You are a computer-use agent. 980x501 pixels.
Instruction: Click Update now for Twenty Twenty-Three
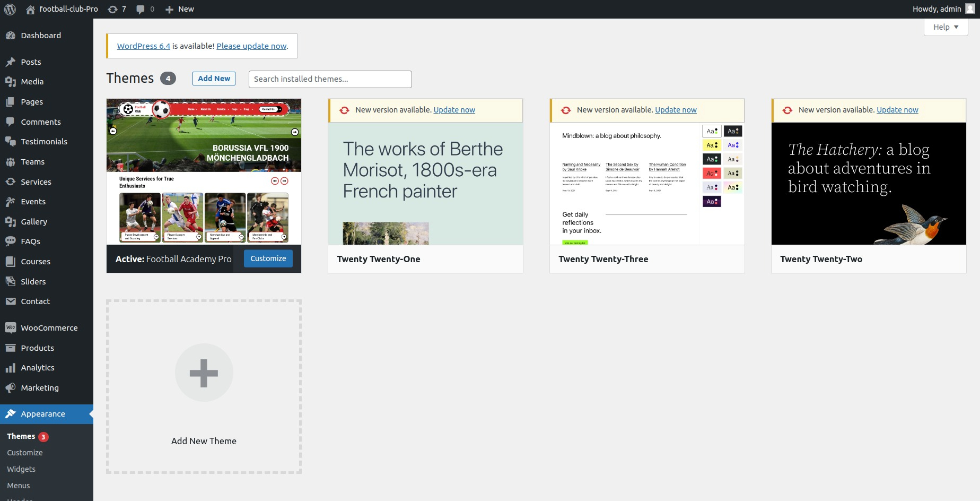click(x=676, y=110)
